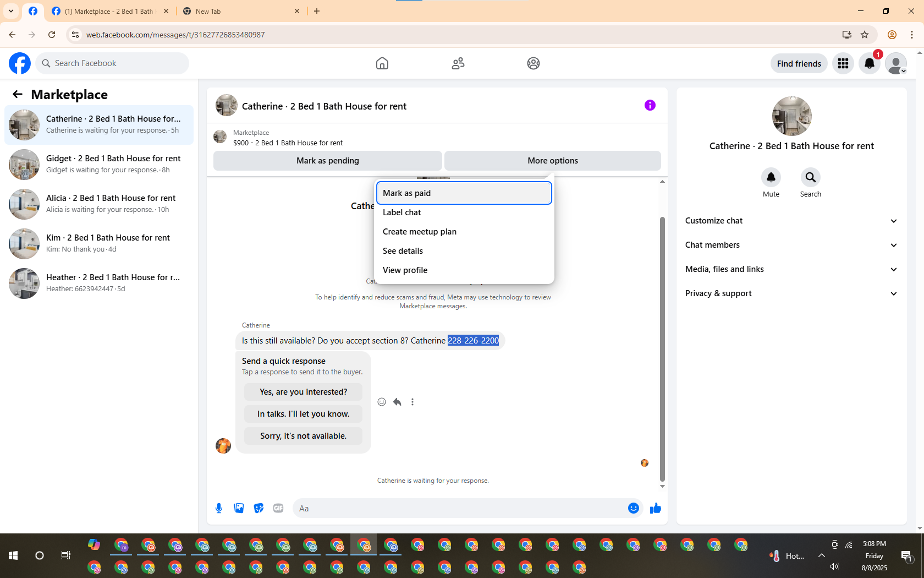Viewport: 924px width, 578px height.
Task: Click Catherine's listing thumbnail in right panel
Action: coord(792,116)
